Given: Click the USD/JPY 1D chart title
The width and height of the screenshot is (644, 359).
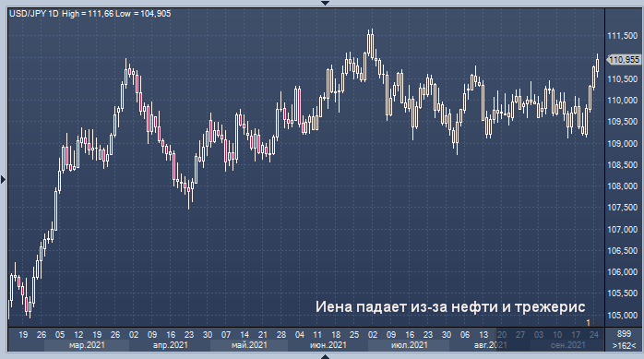Looking at the screenshot, I should tap(34, 14).
